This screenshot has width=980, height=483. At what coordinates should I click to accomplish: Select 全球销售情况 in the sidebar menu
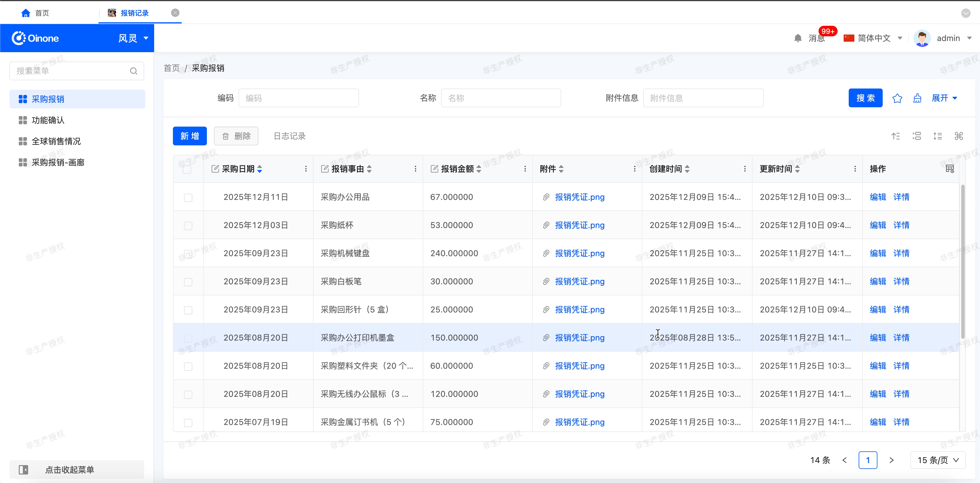click(56, 142)
